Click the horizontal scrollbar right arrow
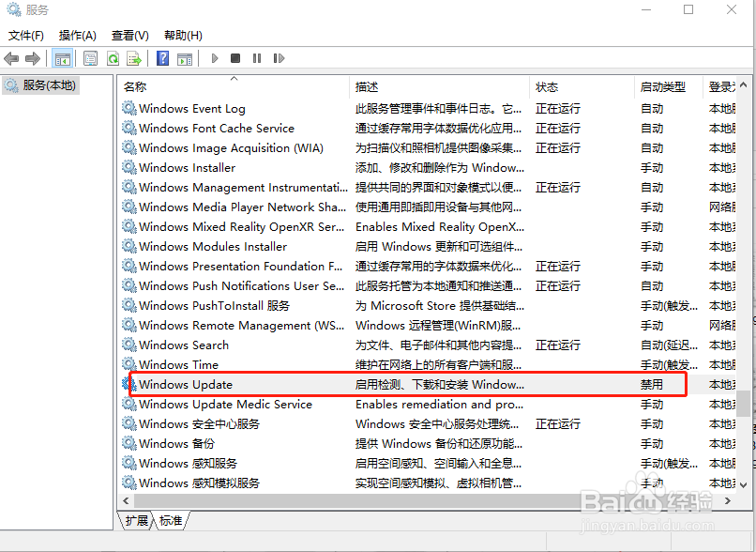756x552 pixels. tap(728, 501)
